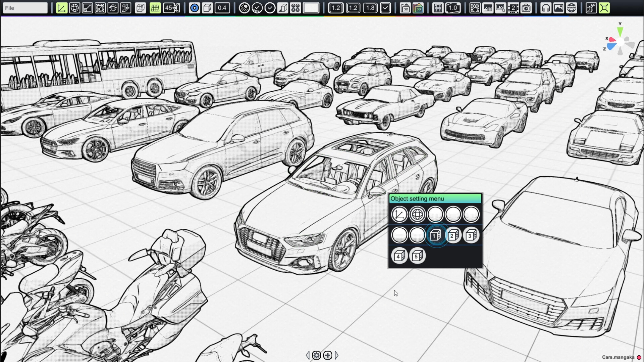Image resolution: width=644 pixels, height=362 pixels.
Task: Click the gear settings icon at bottom center
Action: click(316, 355)
